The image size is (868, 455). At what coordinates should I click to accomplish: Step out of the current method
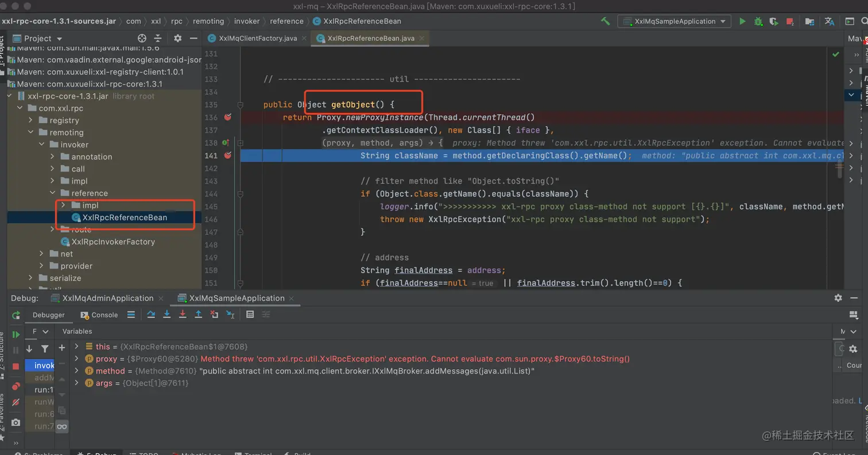pyautogui.click(x=198, y=314)
